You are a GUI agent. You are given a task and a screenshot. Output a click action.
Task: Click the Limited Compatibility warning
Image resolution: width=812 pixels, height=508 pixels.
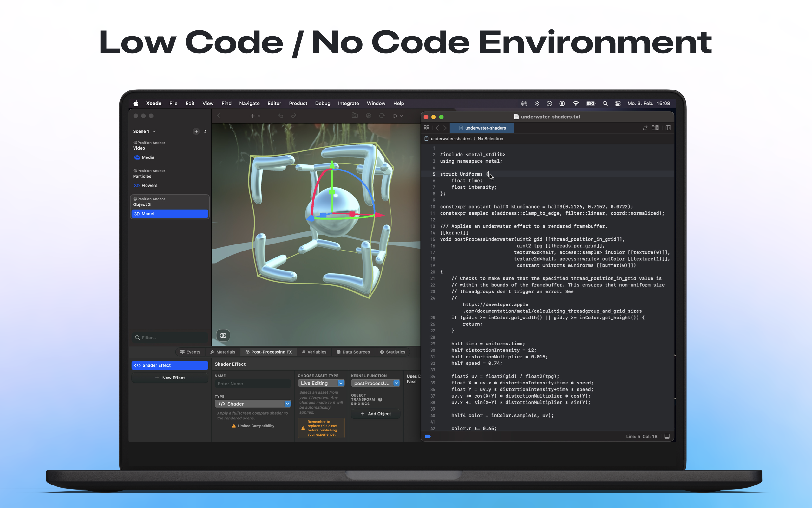[x=253, y=426]
